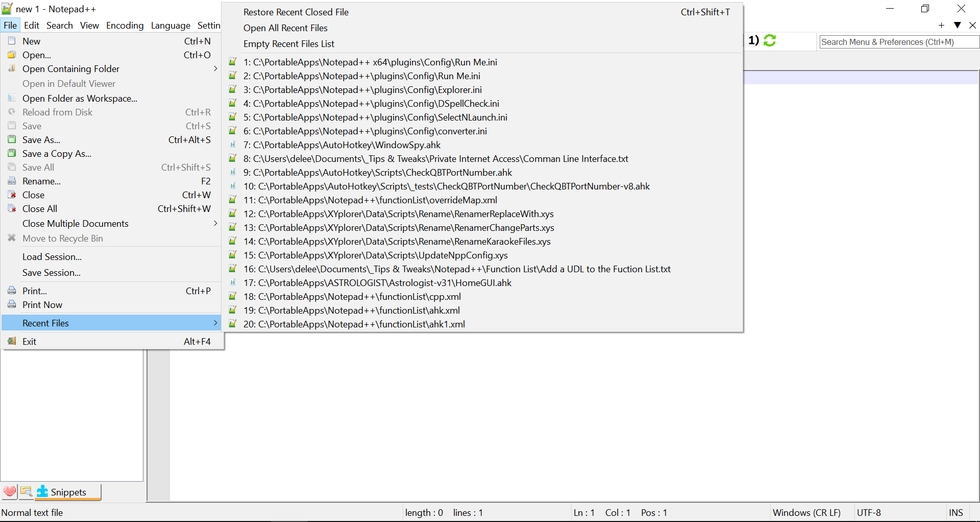
Task: Click the New file icon in File menu
Action: (x=12, y=41)
